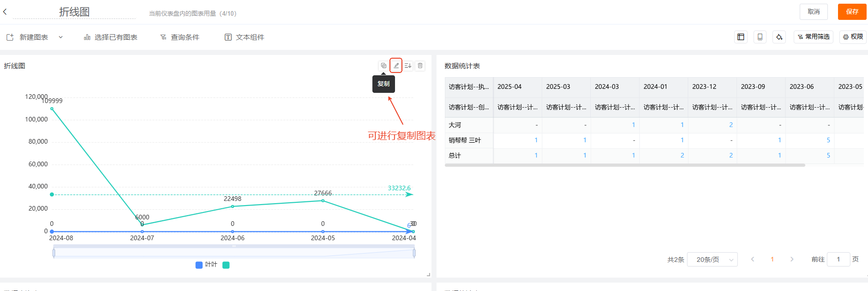This screenshot has height=291, width=868.
Task: Click the sort icon on 折线图 chart
Action: click(408, 66)
